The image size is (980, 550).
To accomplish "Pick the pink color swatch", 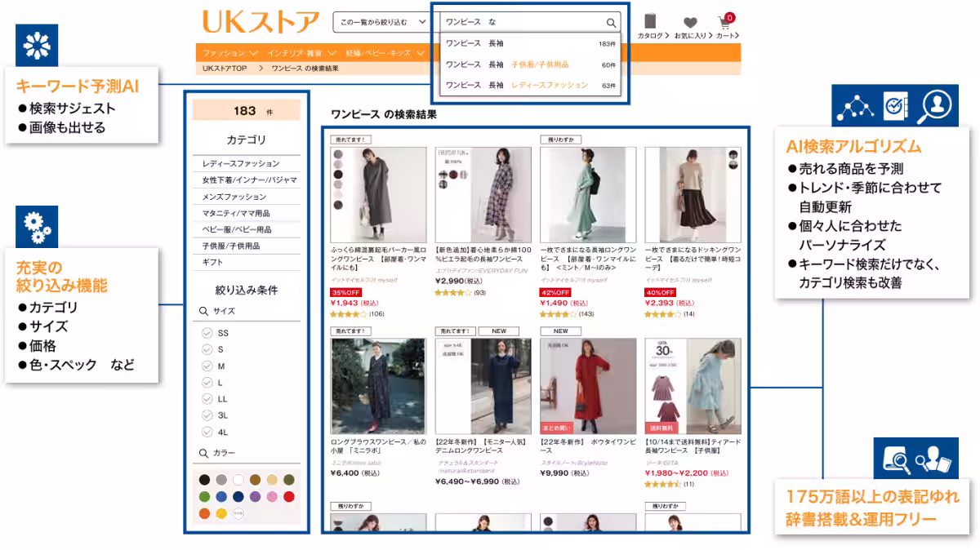I will 272,496.
